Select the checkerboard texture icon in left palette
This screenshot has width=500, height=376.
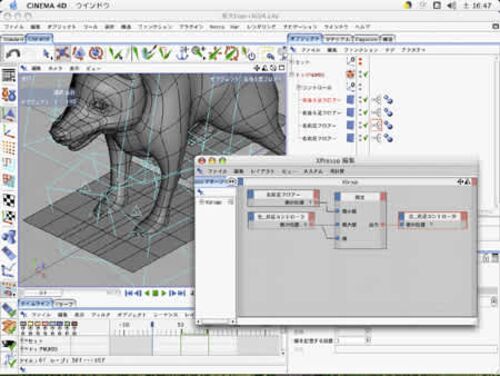pos(9,200)
